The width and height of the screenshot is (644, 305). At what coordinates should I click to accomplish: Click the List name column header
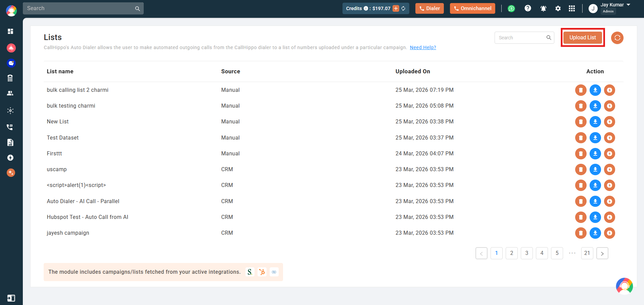click(x=60, y=71)
